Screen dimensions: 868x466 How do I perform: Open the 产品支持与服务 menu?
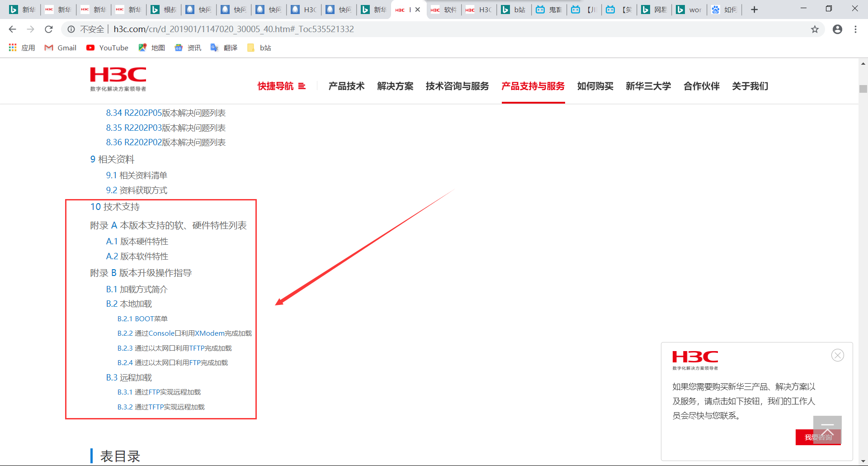tap(533, 86)
